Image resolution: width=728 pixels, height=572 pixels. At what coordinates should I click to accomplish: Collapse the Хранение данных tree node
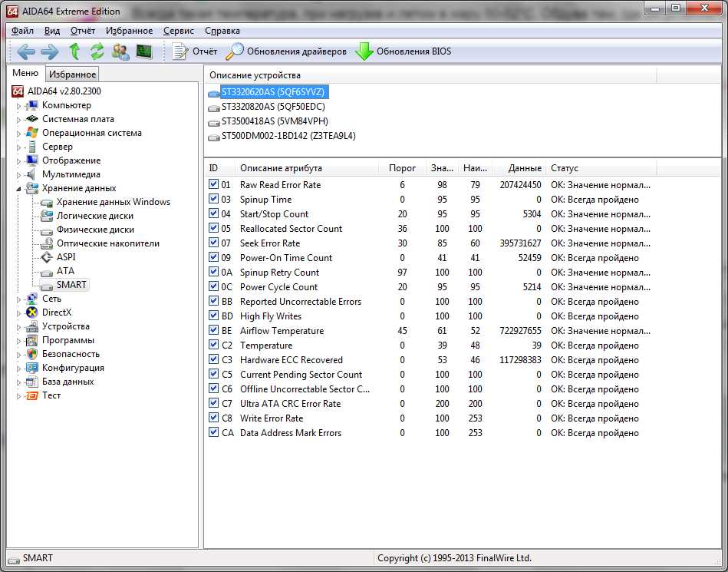pos(19,188)
